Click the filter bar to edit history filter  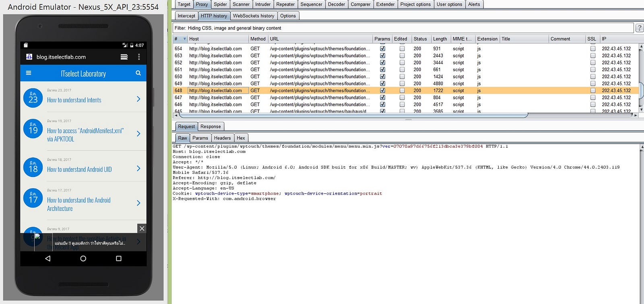click(x=403, y=28)
